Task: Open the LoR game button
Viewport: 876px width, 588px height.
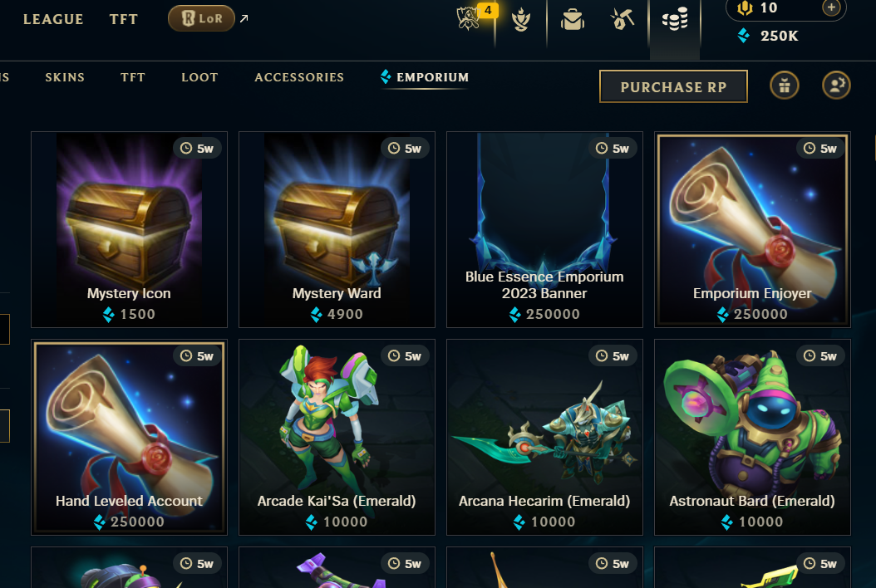Action: [201, 18]
